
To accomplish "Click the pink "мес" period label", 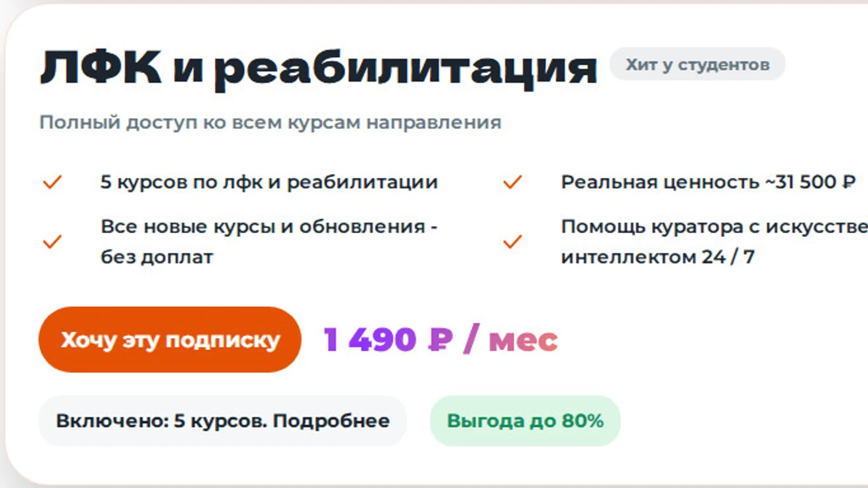I will (x=523, y=341).
